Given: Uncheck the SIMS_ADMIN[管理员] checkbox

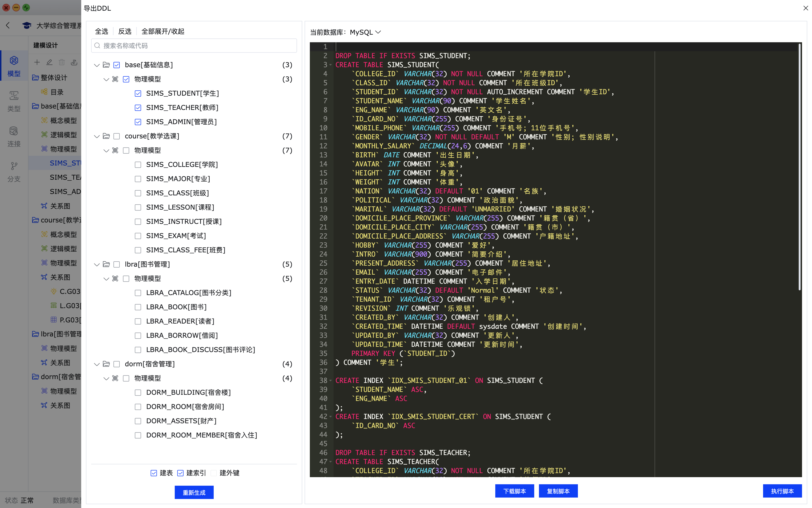Looking at the screenshot, I should 138,122.
